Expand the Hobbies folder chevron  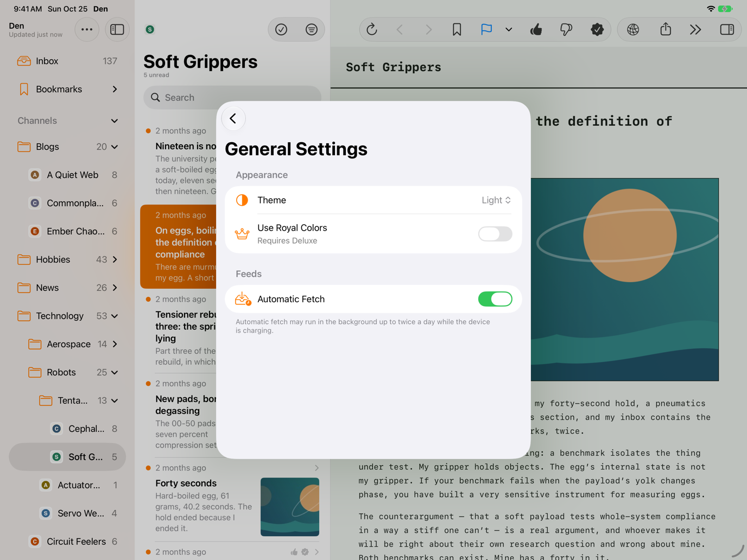click(x=115, y=259)
